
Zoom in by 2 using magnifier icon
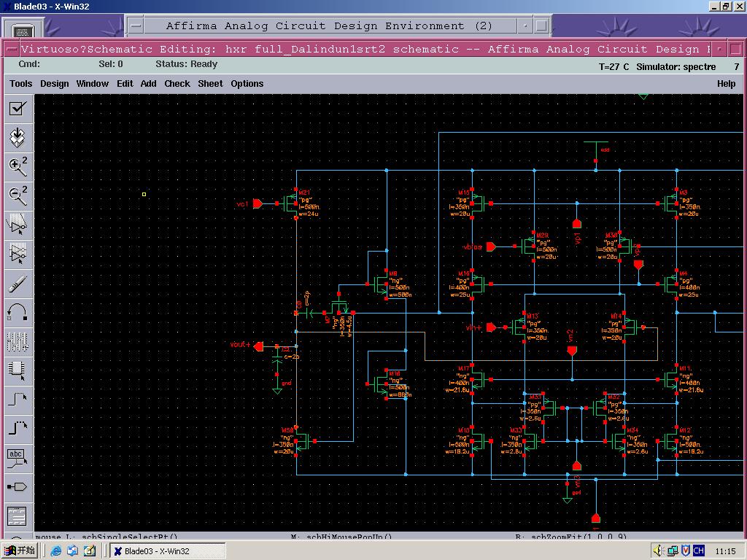click(x=18, y=166)
